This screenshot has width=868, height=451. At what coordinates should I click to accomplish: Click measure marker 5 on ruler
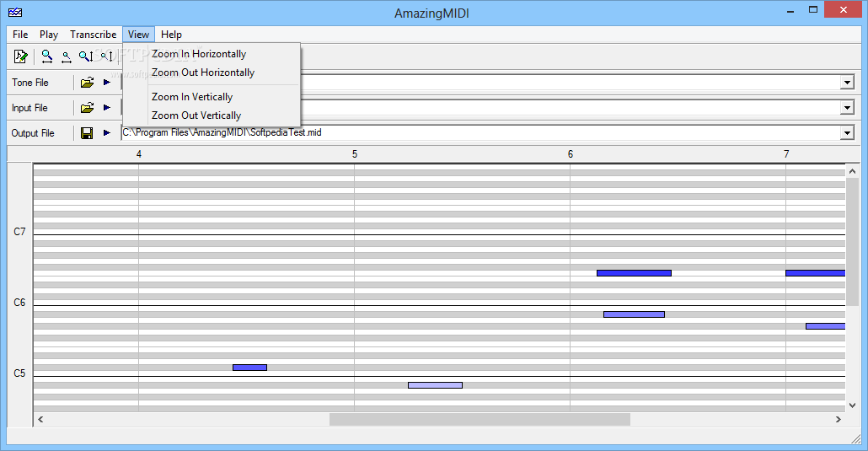coord(355,154)
